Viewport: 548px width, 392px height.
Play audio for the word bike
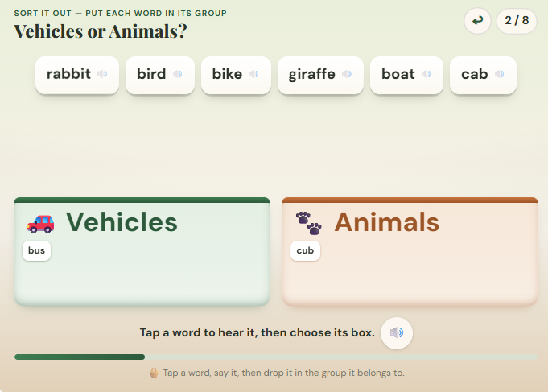coord(254,74)
